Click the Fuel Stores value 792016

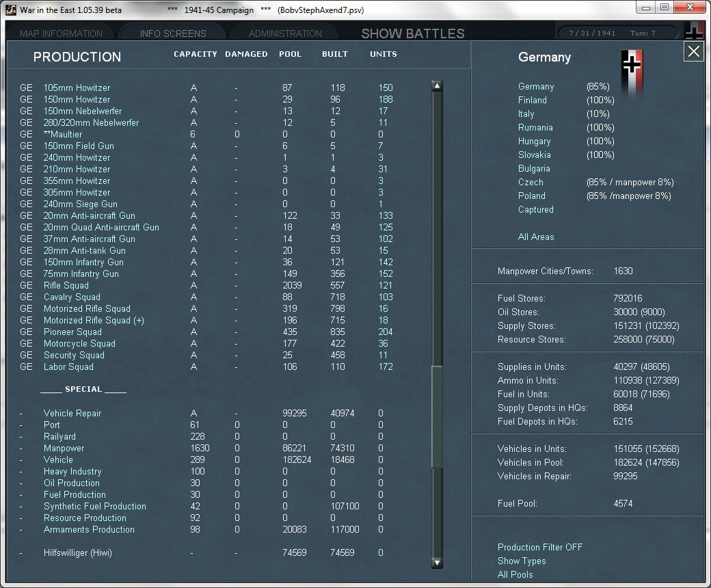[628, 298]
